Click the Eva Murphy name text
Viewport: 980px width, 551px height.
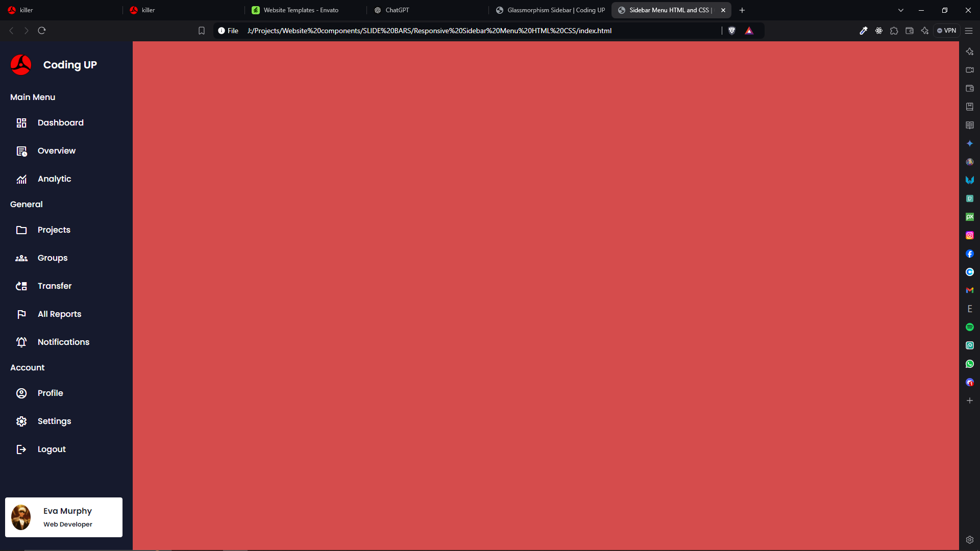(67, 511)
